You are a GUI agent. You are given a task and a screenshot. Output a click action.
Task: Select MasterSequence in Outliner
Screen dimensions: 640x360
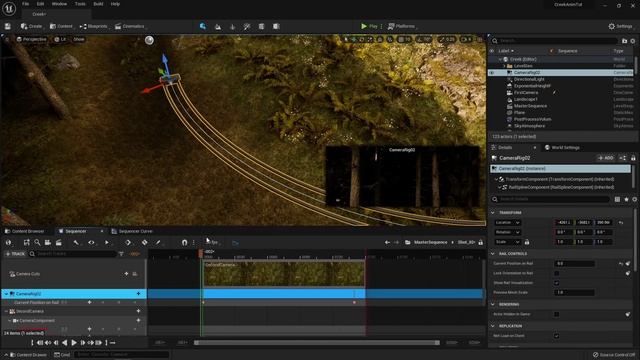pos(530,106)
